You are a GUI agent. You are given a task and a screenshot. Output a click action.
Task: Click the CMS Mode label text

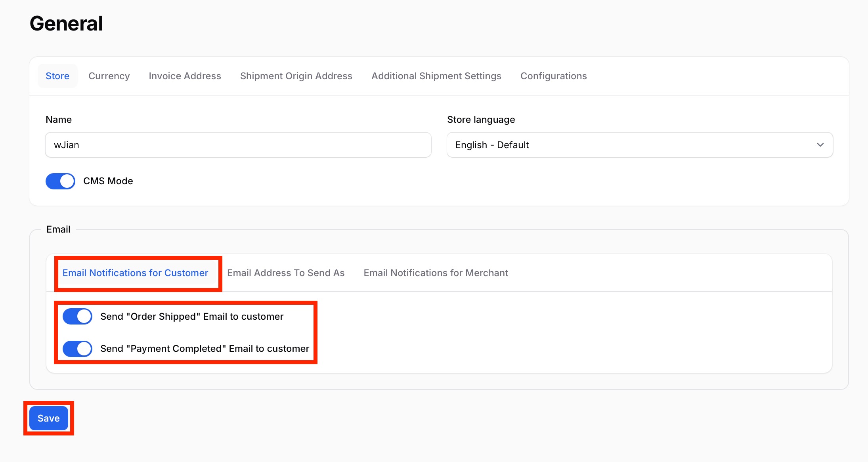click(108, 181)
